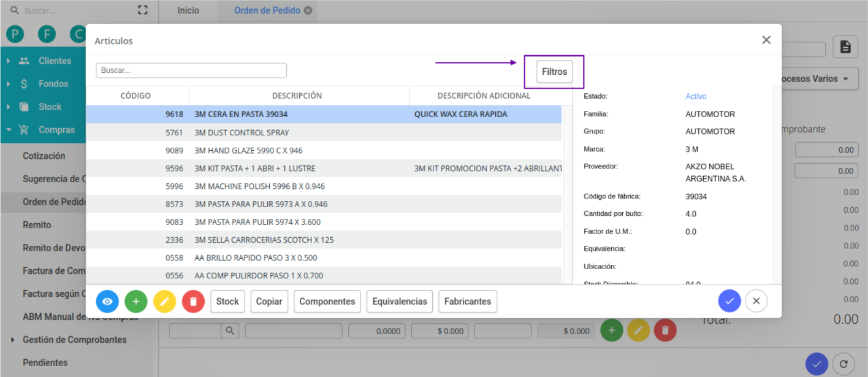Expand the Clientes menu
This screenshot has width=868, height=377.
click(55, 61)
